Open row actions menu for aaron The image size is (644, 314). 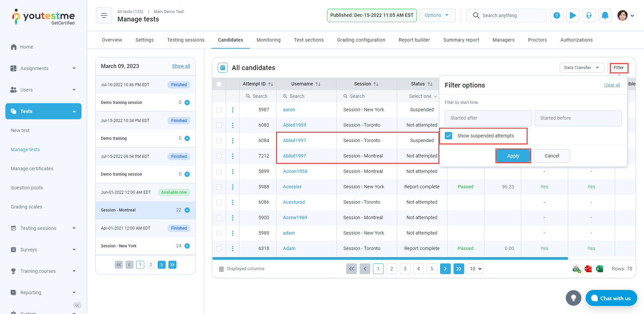[x=232, y=110]
